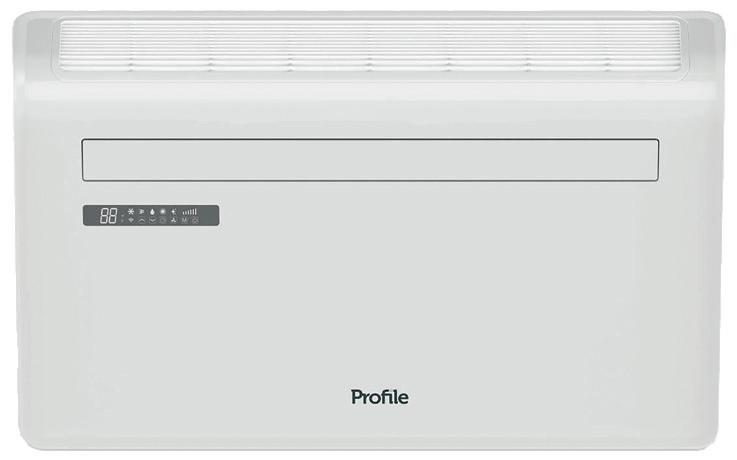Click the Profile brand logo
Image resolution: width=737 pixels, height=460 pixels.
coord(380,398)
